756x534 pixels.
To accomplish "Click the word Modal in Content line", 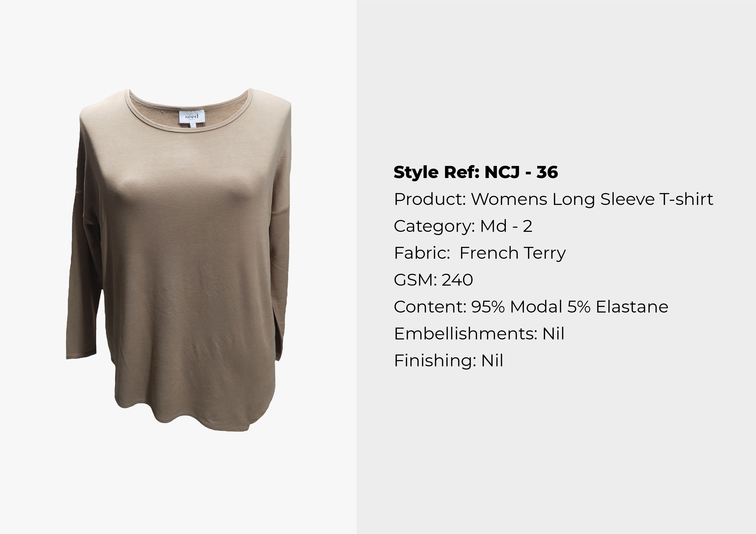I will click(x=536, y=307).
